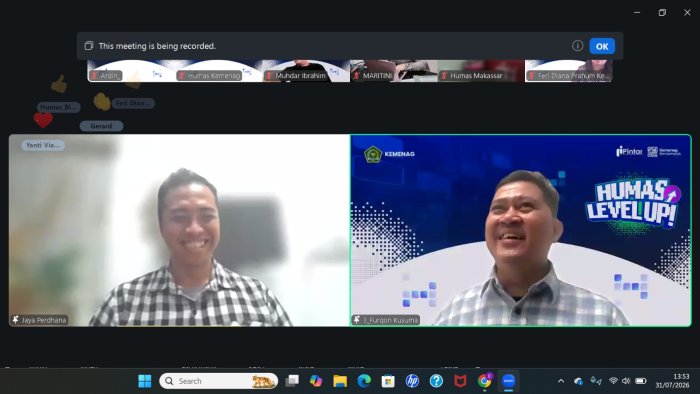Click the Zoom icon in the taskbar
The height and width of the screenshot is (394, 700).
[508, 381]
